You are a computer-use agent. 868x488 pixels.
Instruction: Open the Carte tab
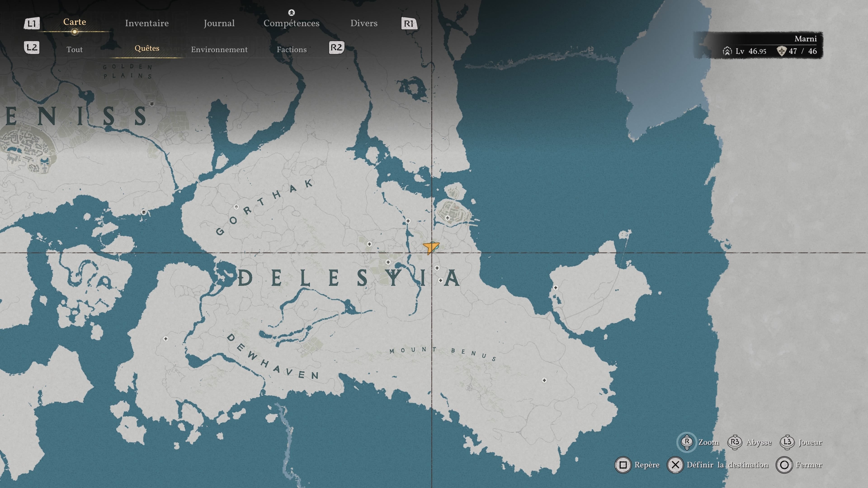pos(74,22)
